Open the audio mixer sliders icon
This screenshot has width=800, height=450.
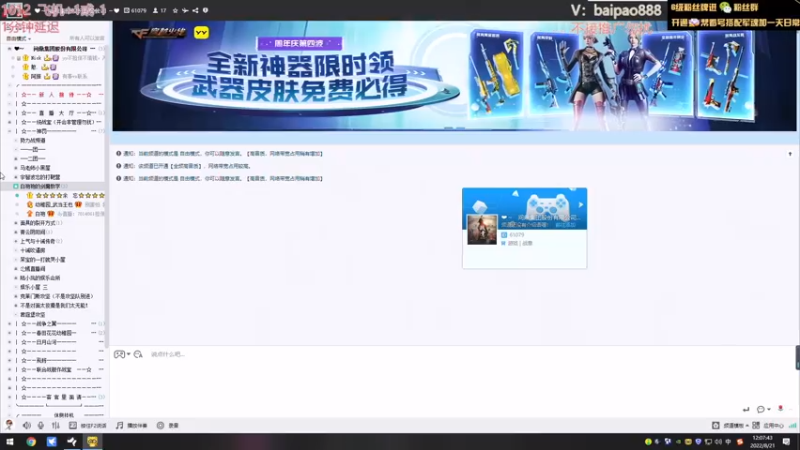pyautogui.click(x=56, y=425)
